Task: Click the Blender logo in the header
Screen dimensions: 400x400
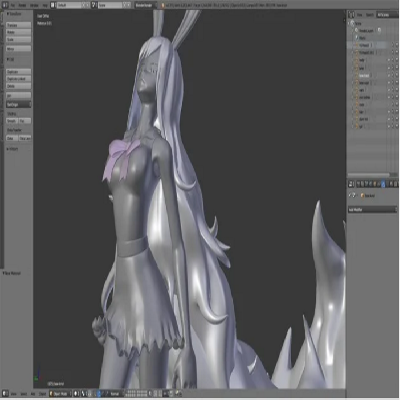Action: pyautogui.click(x=163, y=5)
